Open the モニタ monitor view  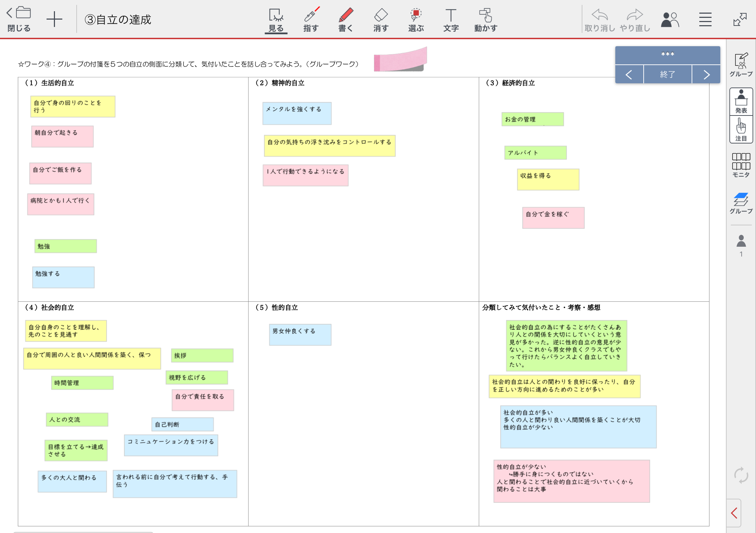point(741,165)
